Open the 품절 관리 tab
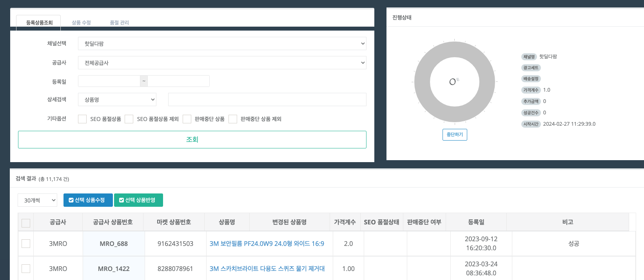Screen dimensions: 644x280 click(x=119, y=23)
